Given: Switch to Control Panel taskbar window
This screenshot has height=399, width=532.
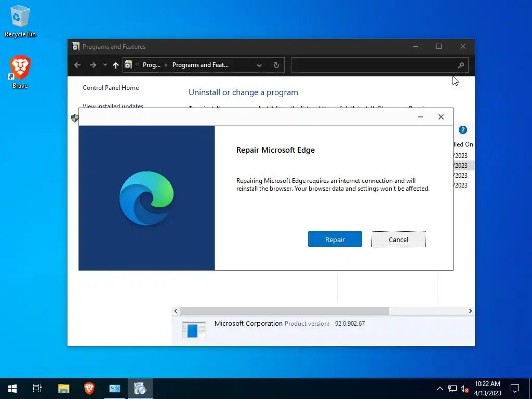Looking at the screenshot, I should point(115,389).
